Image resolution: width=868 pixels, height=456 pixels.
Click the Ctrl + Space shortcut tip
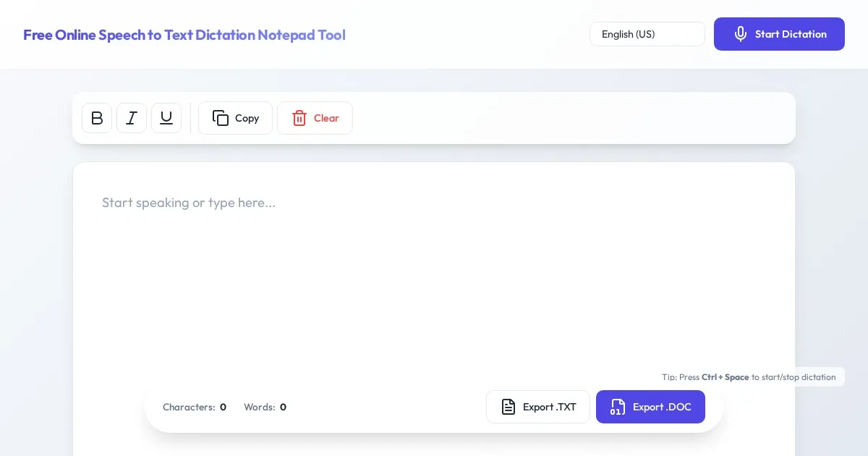coord(749,377)
